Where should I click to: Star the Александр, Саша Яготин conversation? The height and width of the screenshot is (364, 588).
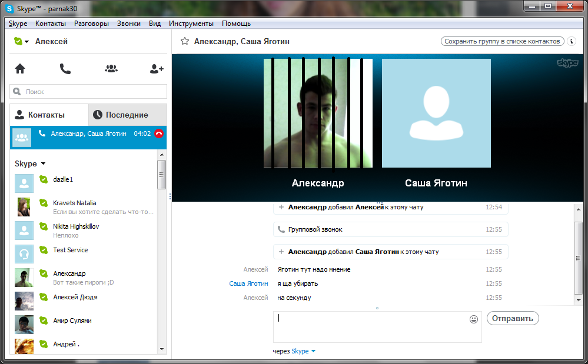[x=184, y=41]
